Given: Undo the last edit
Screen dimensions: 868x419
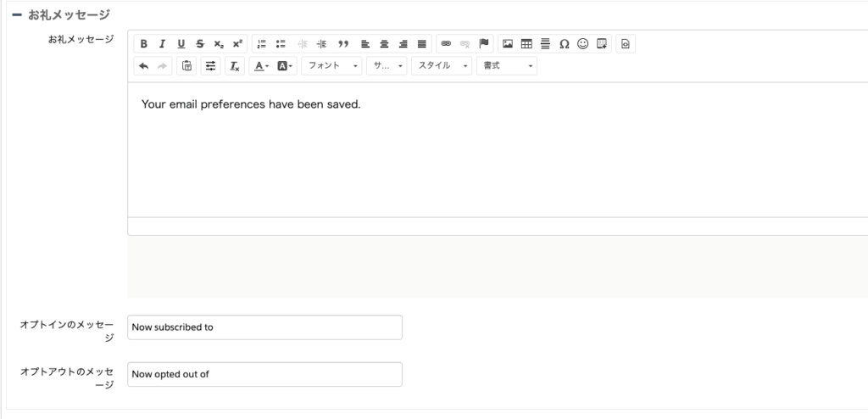Looking at the screenshot, I should click(x=144, y=66).
